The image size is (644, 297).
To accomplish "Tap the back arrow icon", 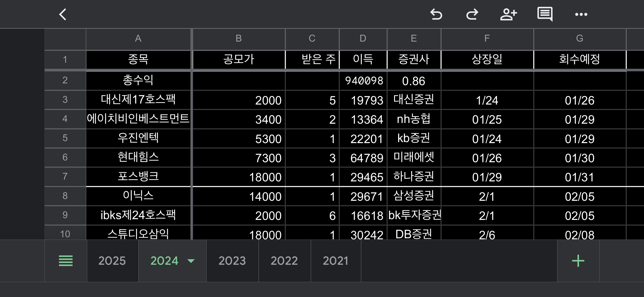I will click(63, 14).
